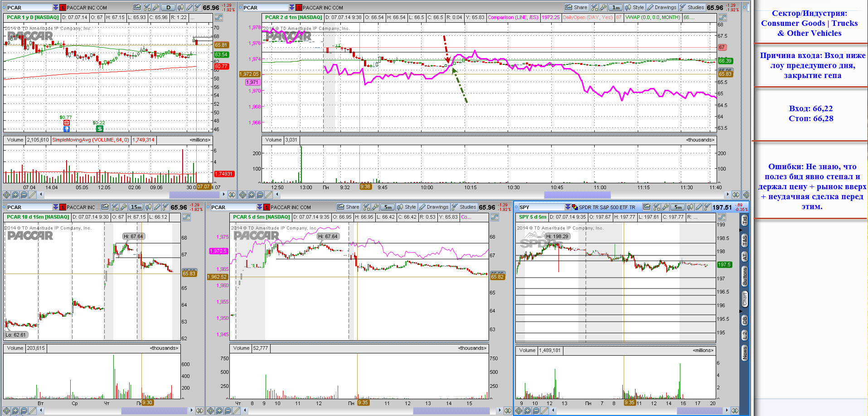Viewport: 868px width, 416px height.
Task: Open Drawings menu in 1m chart toolbar
Action: pos(662,7)
